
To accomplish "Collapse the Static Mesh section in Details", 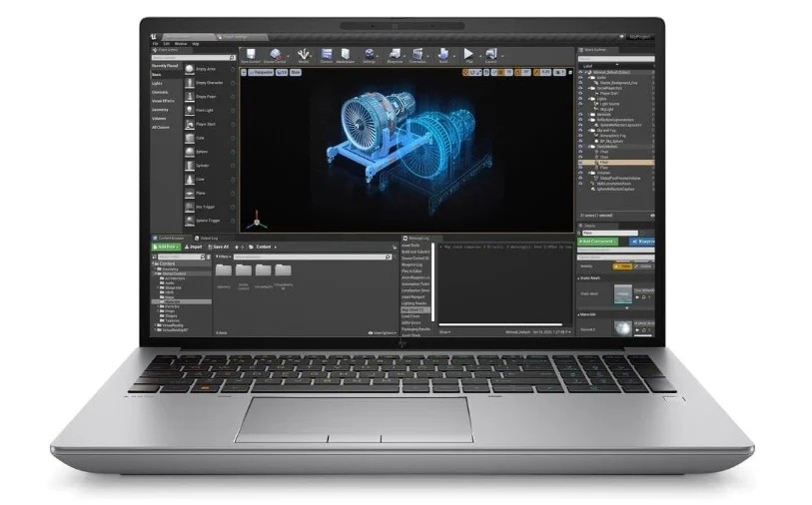I will coord(579,278).
